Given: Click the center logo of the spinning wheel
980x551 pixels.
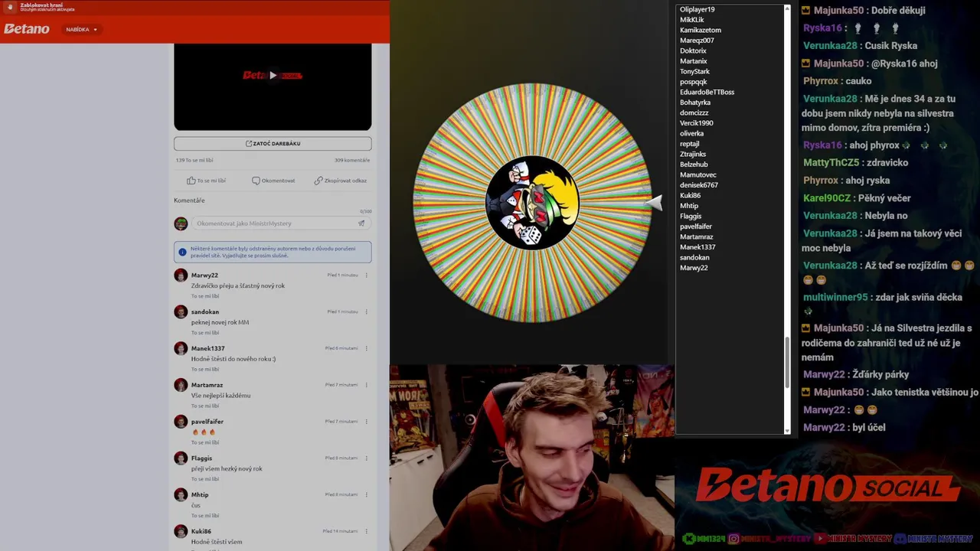Looking at the screenshot, I should point(532,202).
